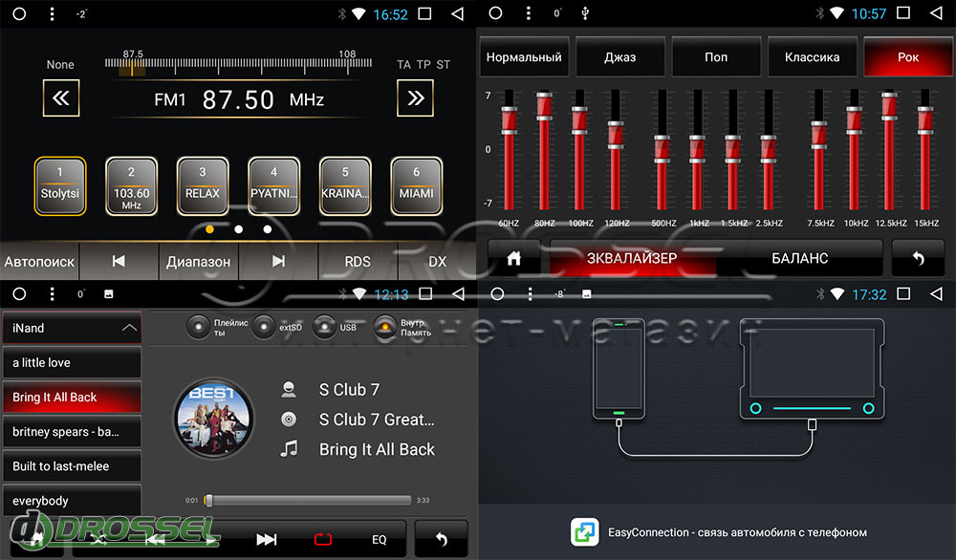Switch music source to USB
Screen dimensions: 956x560
pos(325,327)
